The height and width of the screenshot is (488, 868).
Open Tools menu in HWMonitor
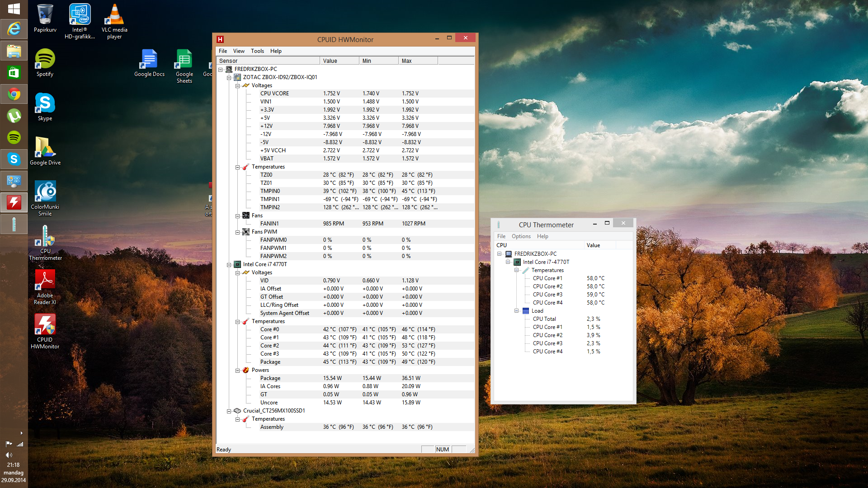(x=257, y=51)
